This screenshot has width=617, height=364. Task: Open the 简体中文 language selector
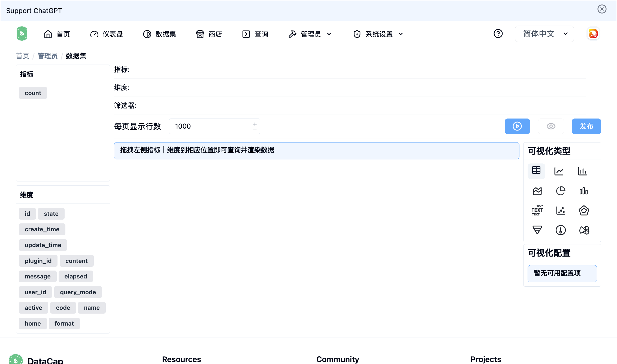pos(544,34)
